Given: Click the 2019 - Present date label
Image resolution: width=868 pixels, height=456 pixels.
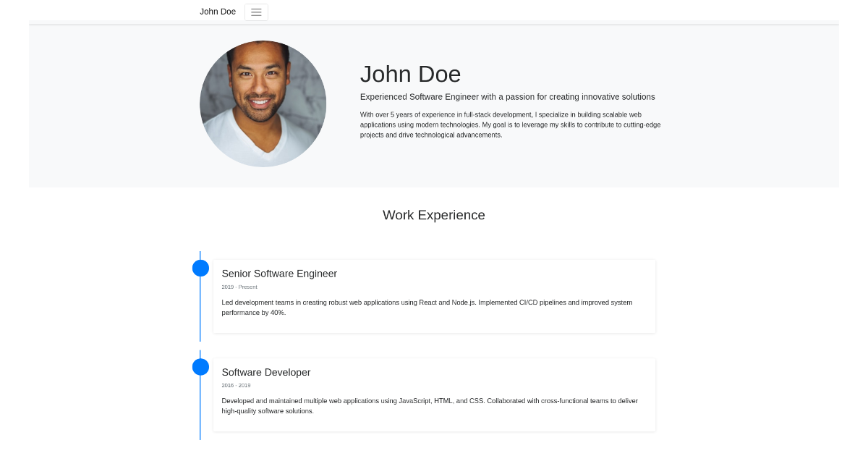Looking at the screenshot, I should point(239,287).
